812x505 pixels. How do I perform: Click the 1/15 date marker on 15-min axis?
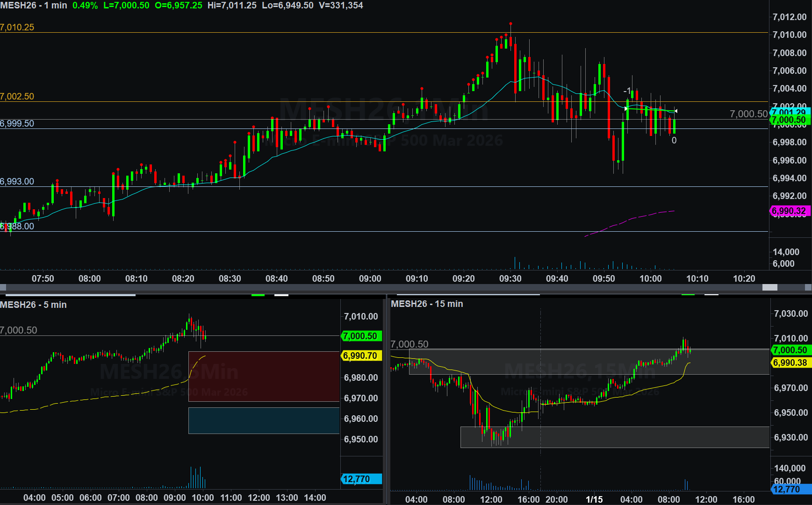(594, 499)
